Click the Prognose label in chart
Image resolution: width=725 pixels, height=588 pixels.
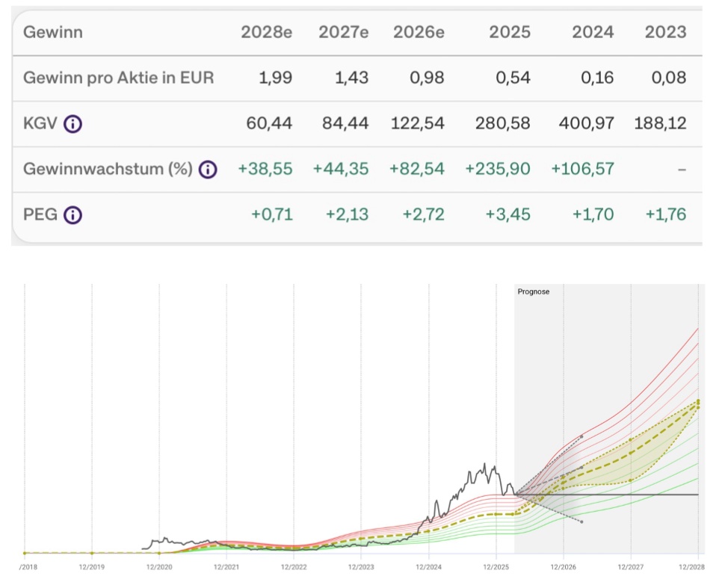(x=533, y=291)
